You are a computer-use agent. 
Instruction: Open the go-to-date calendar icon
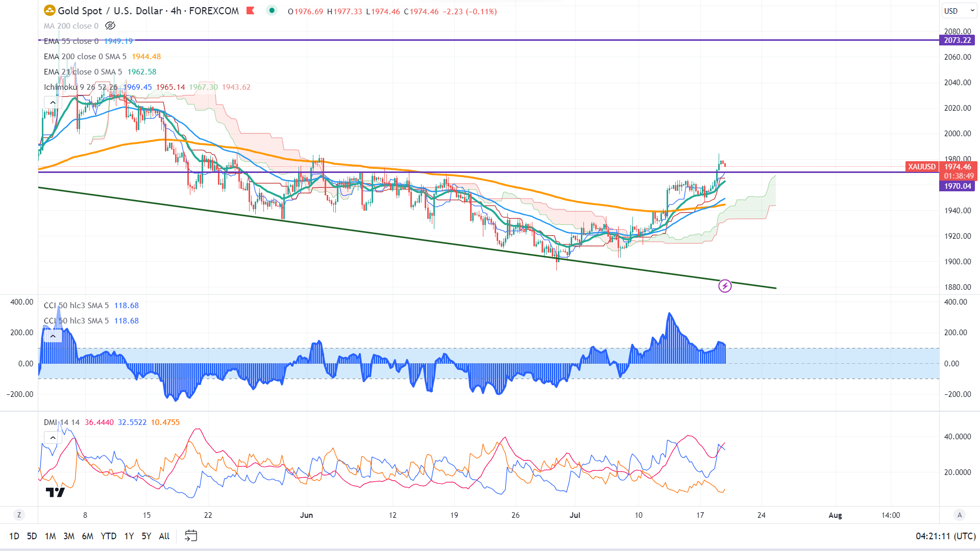pyautogui.click(x=191, y=536)
